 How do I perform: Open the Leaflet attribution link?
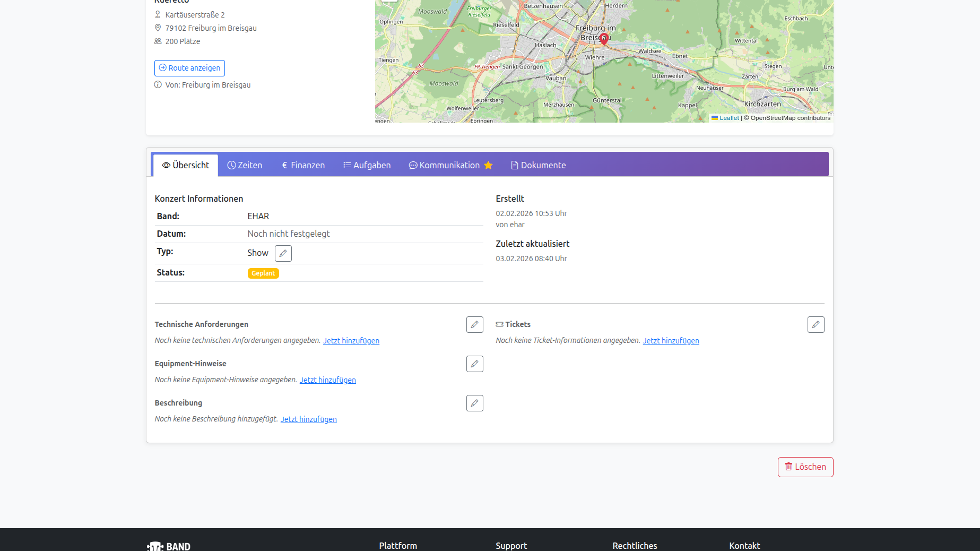click(x=729, y=118)
